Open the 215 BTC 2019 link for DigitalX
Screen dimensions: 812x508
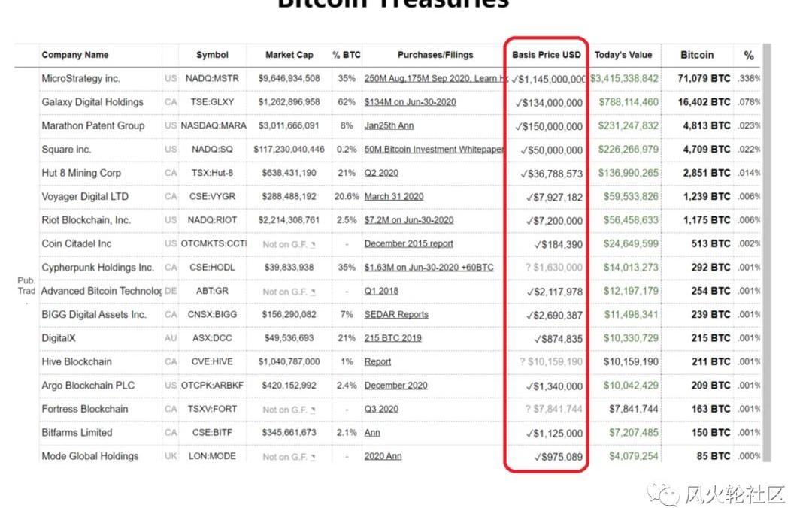pos(392,338)
